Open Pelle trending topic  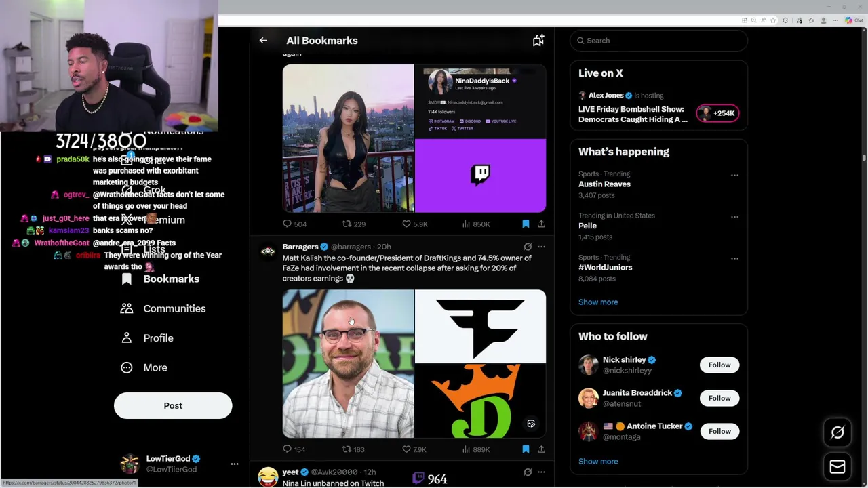pyautogui.click(x=587, y=226)
